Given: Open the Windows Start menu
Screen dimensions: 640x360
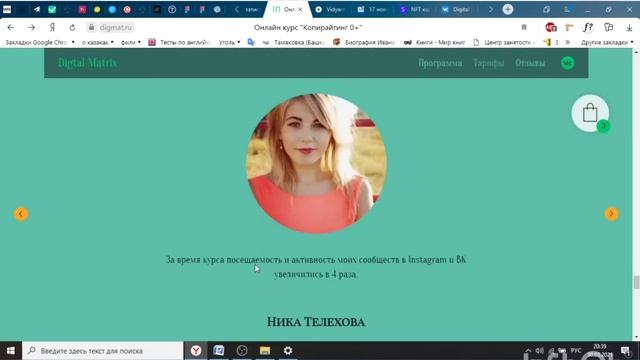Looking at the screenshot, I should 11,351.
